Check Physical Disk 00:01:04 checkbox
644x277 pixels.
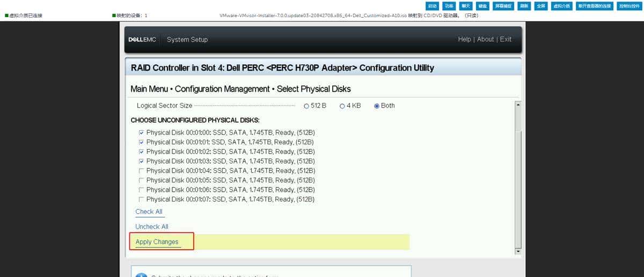click(x=141, y=170)
